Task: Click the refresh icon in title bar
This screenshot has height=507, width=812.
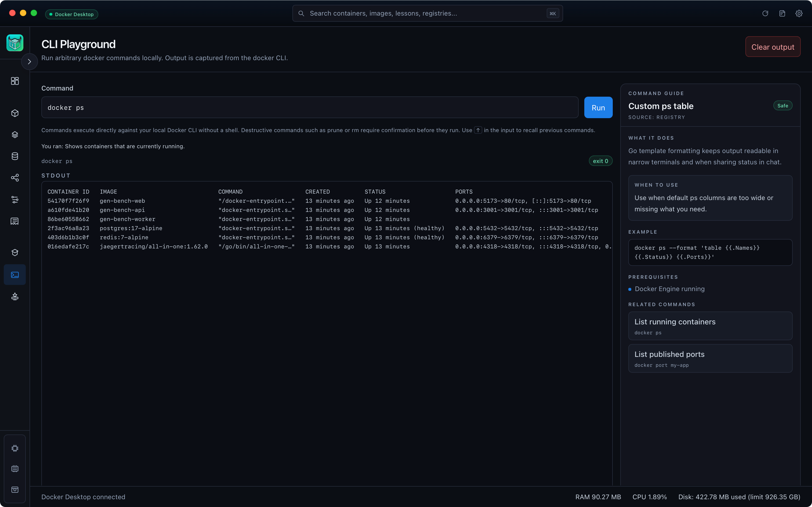Action: click(765, 13)
